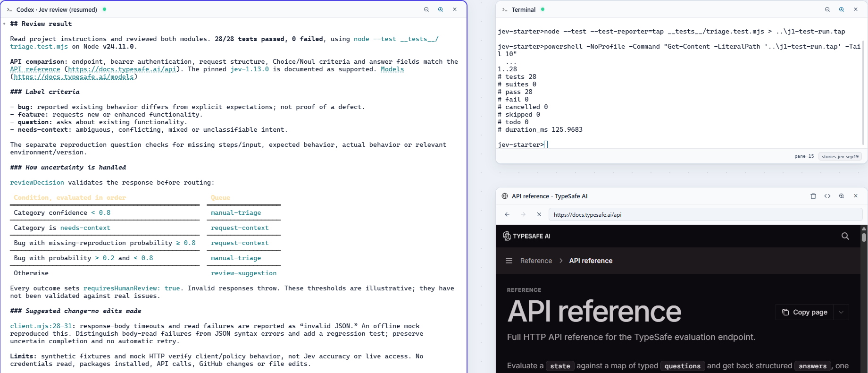Click the Queue table column header
868x373 pixels.
coord(220,198)
